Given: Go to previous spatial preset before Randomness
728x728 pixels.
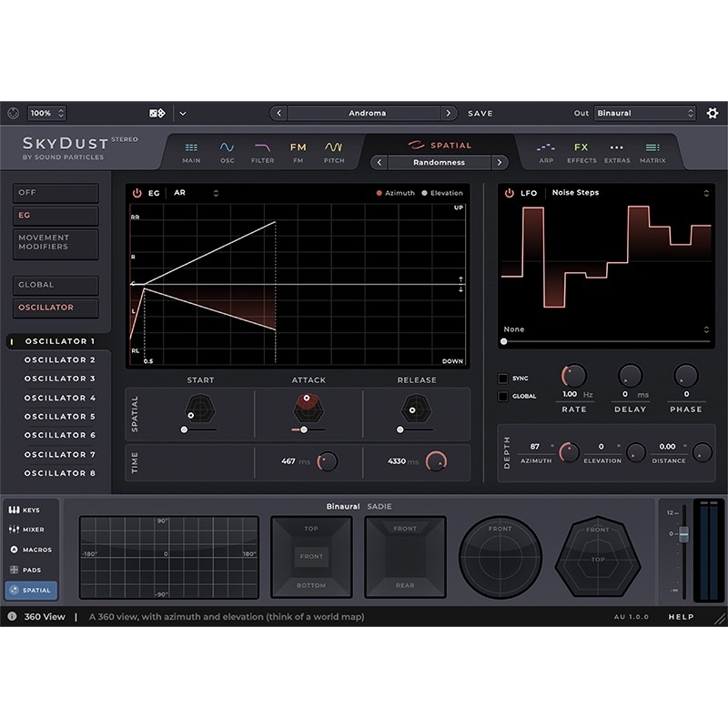Looking at the screenshot, I should [379, 163].
